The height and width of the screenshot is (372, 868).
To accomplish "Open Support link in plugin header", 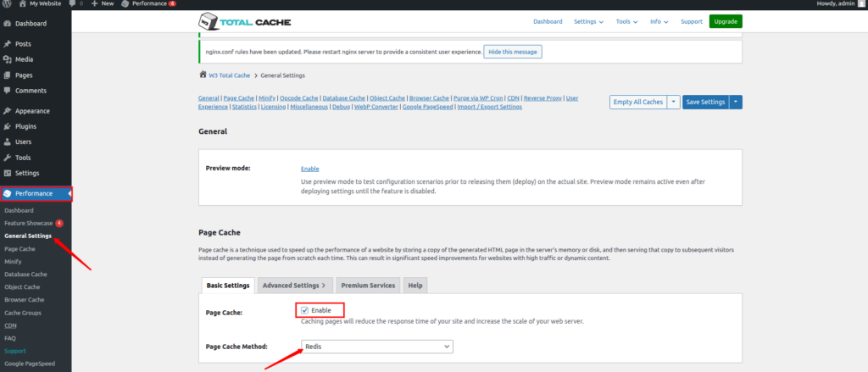I will [692, 21].
